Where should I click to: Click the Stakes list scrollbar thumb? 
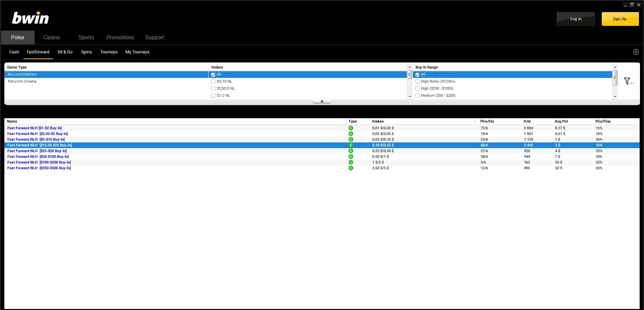pyautogui.click(x=410, y=75)
